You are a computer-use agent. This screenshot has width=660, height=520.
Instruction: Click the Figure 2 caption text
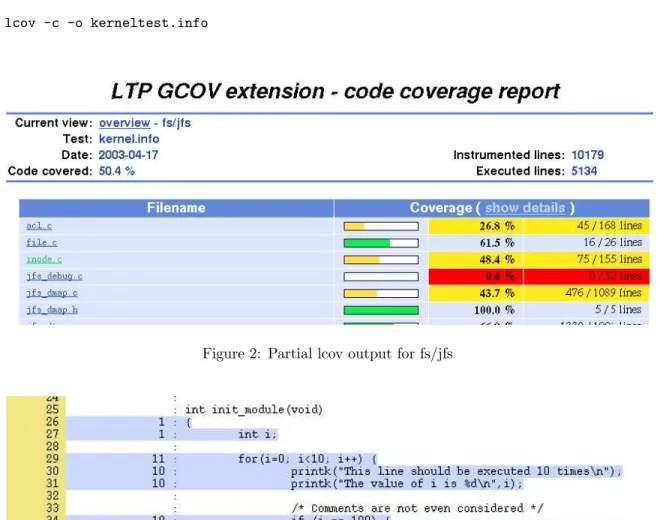327,353
